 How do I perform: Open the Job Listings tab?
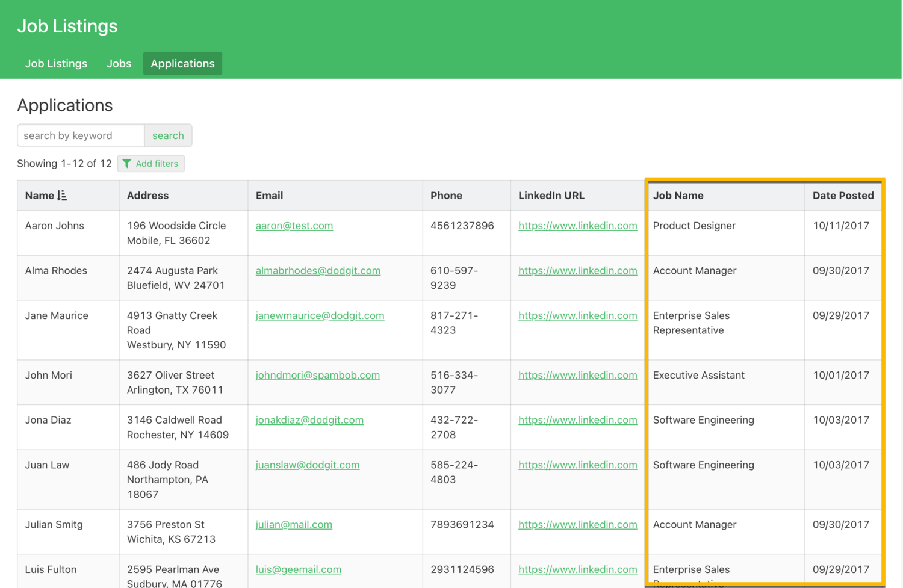tap(56, 64)
